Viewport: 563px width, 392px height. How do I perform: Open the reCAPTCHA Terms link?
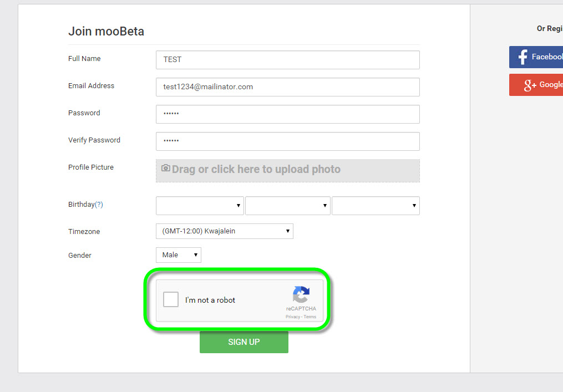tap(310, 317)
